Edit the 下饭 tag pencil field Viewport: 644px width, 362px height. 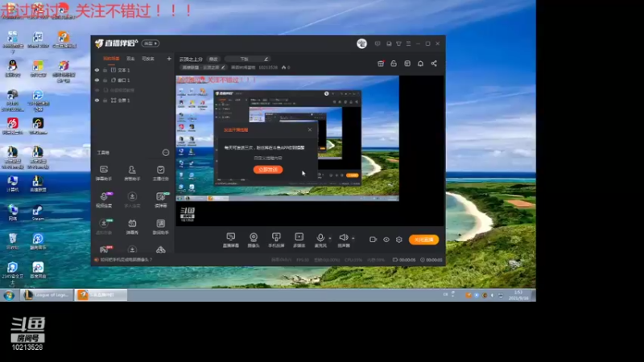[x=248, y=59]
